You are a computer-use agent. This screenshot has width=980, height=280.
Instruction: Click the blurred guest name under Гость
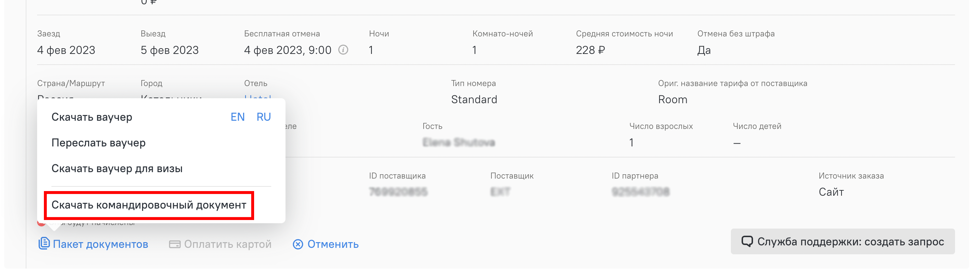(459, 142)
